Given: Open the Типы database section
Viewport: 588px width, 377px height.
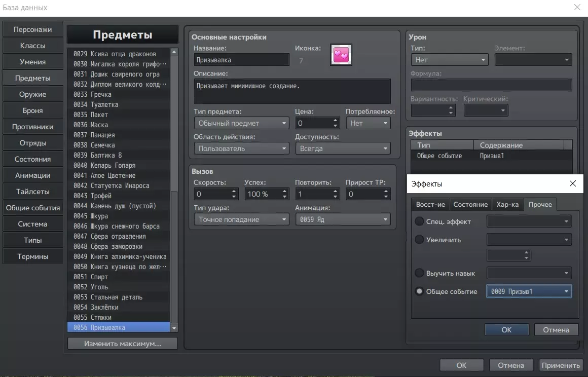Looking at the screenshot, I should [x=32, y=240].
